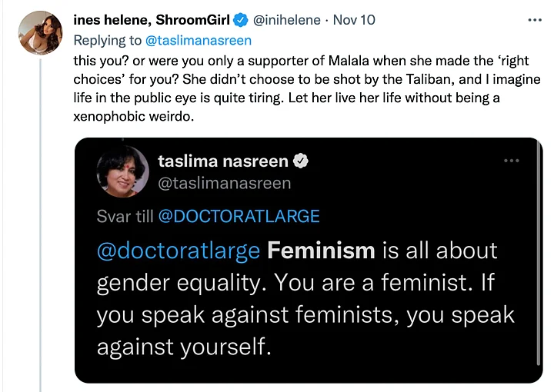Viewport: 554px width, 392px height.
Task: Open ines helene's profile avatar
Action: tap(39, 33)
